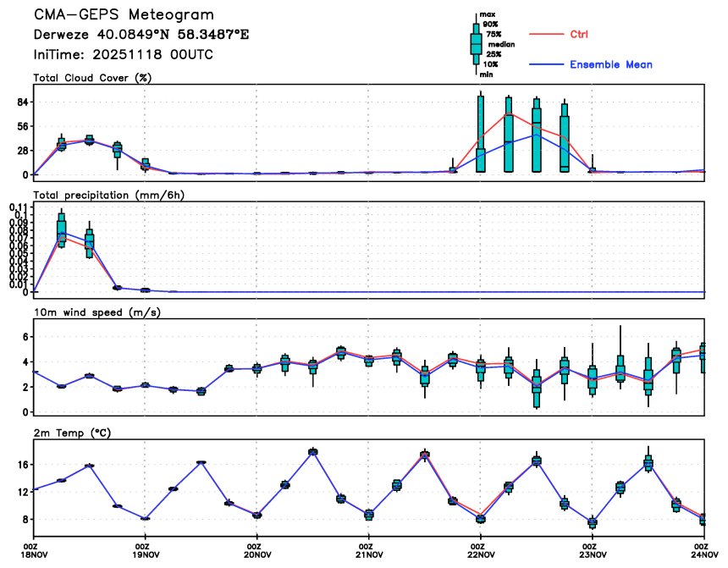This screenshot has width=728, height=568.
Task: Click the '00Z 19NOV' time axis label
Action: point(146,551)
